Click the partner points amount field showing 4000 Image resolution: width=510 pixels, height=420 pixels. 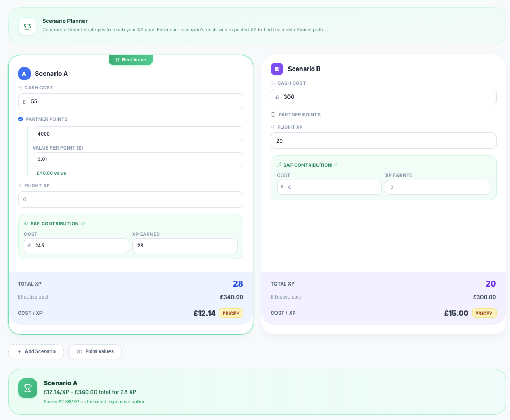137,134
